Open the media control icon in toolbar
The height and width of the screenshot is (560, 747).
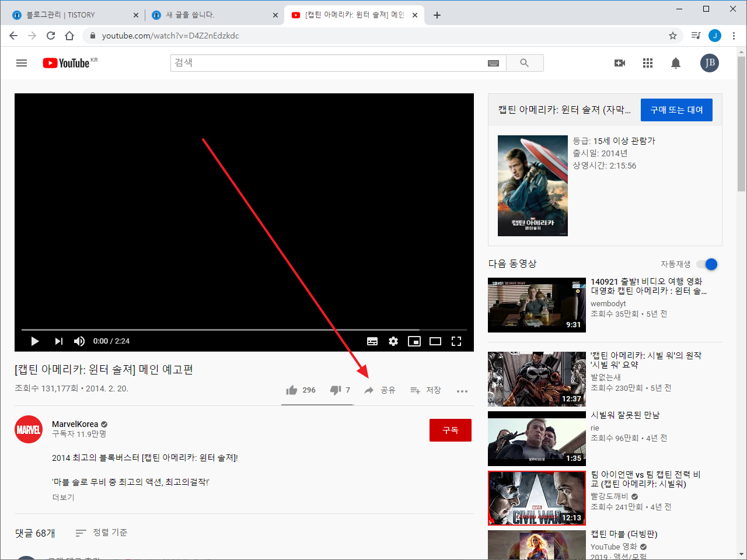[x=696, y=36]
